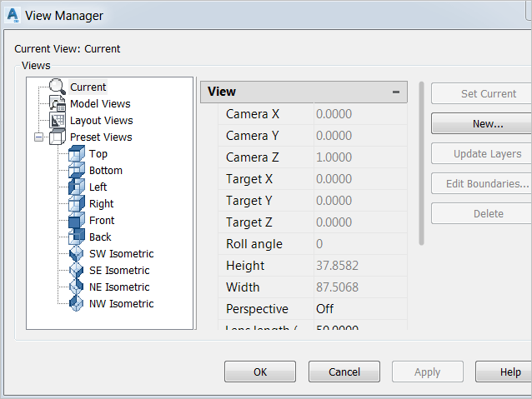This screenshot has width=532, height=399.
Task: Select the Back preset view label
Action: pyautogui.click(x=100, y=237)
